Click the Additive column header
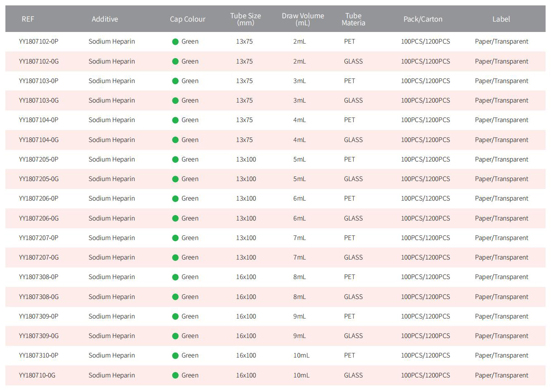551x392 pixels. pos(105,19)
